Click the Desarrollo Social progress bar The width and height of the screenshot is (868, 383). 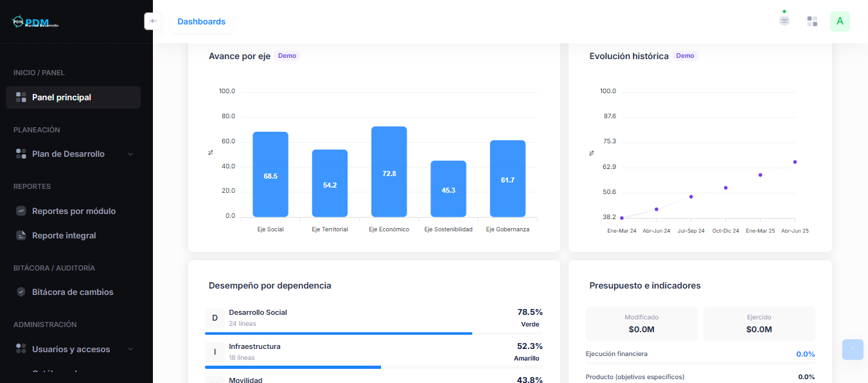coord(374,334)
